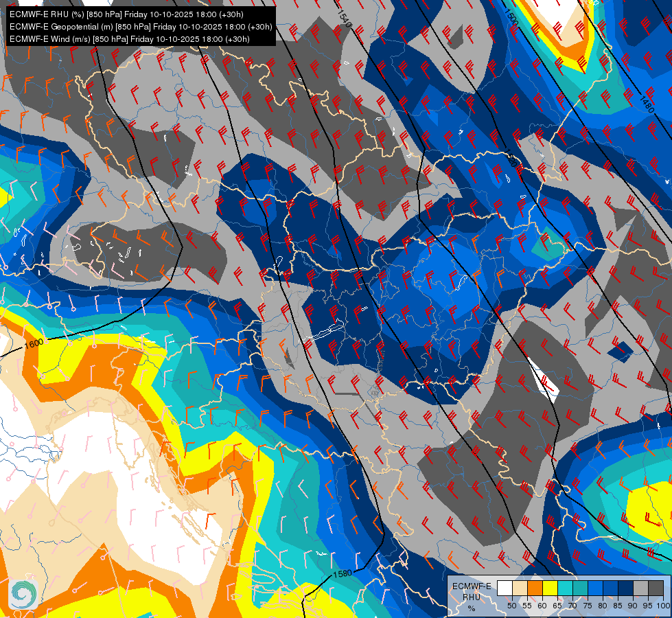Screen dimensions: 672x618
Task: Choose the navy 85-90 legend swatch
Action: pos(626,588)
